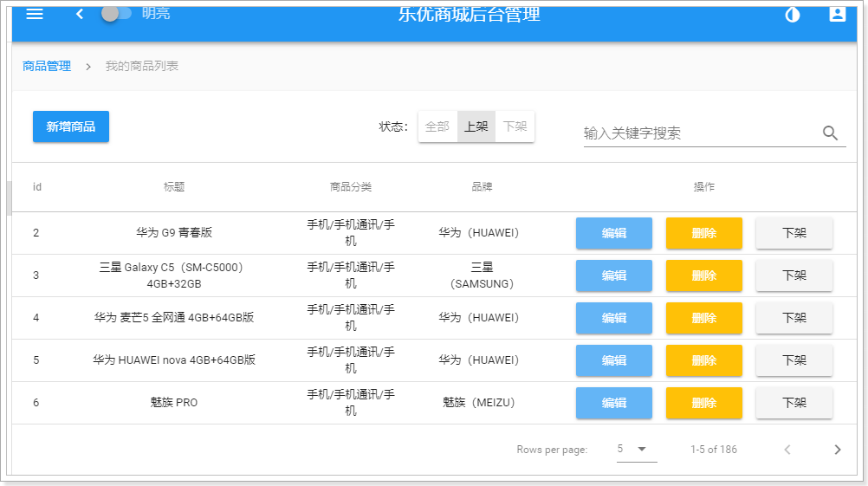The height and width of the screenshot is (486, 868).
Task: Click 编辑 for 华为 HUAWEI nova row
Action: click(614, 360)
